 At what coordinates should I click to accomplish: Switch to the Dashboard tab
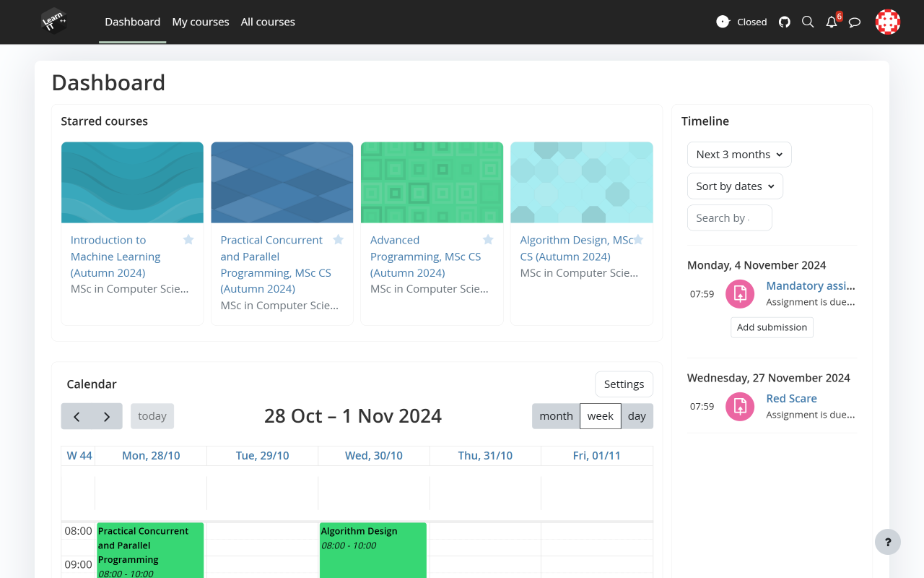tap(133, 22)
